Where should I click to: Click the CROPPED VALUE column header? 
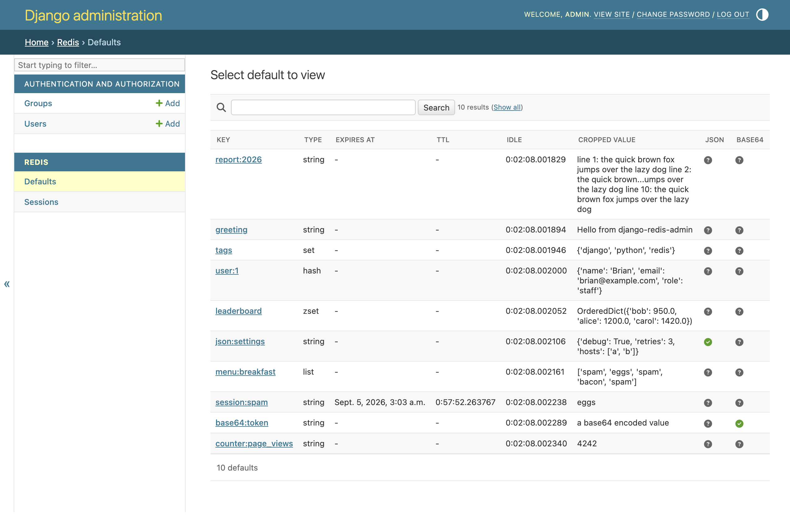pos(607,140)
